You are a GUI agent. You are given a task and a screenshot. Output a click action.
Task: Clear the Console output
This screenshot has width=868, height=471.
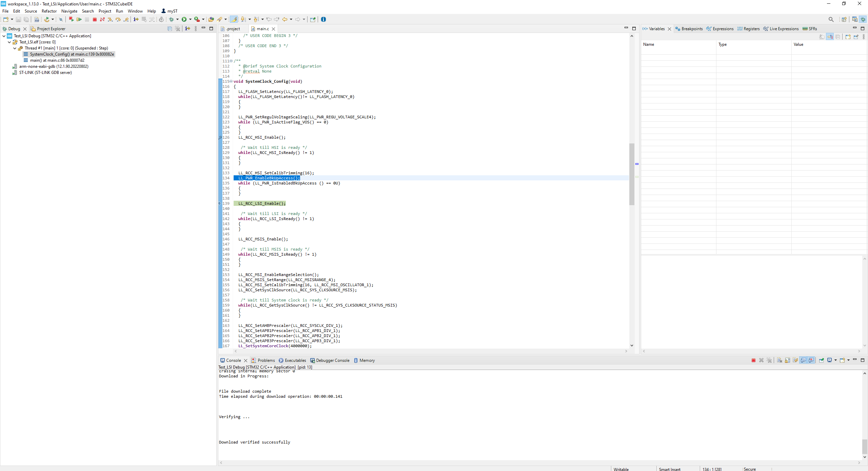pyautogui.click(x=780, y=360)
